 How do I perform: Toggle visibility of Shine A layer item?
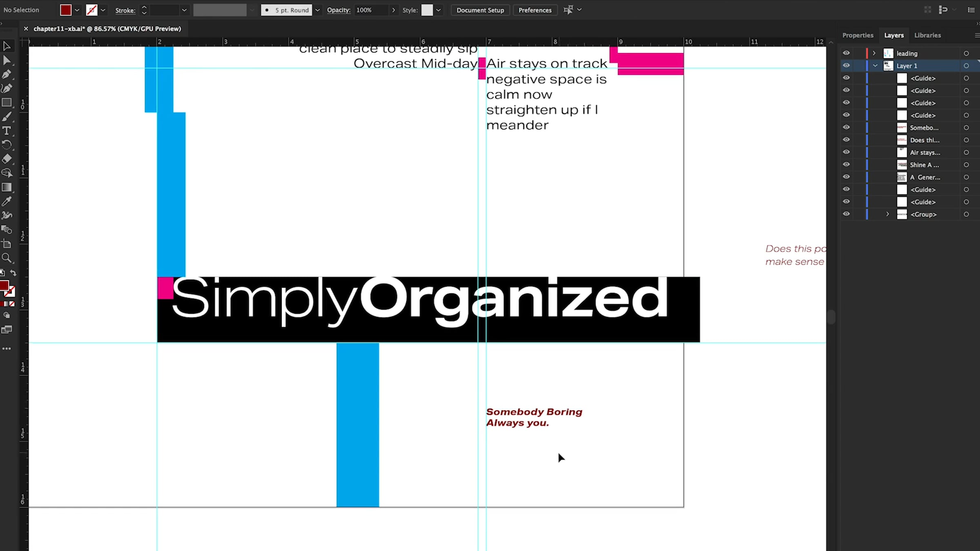tap(846, 164)
